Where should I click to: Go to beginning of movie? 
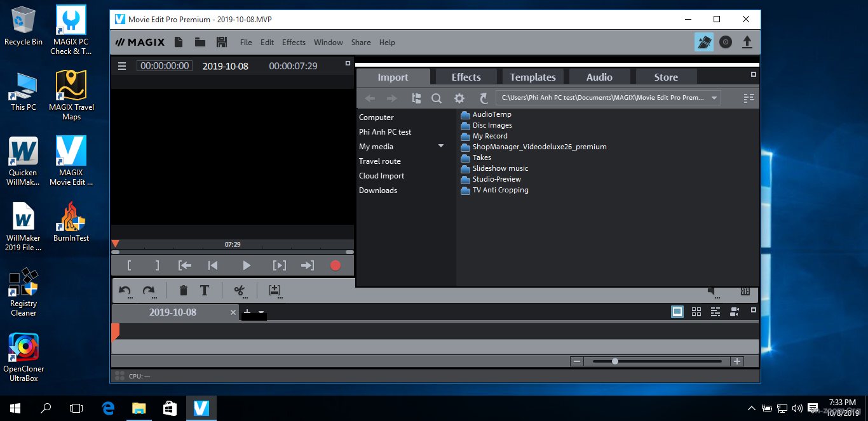pos(213,265)
